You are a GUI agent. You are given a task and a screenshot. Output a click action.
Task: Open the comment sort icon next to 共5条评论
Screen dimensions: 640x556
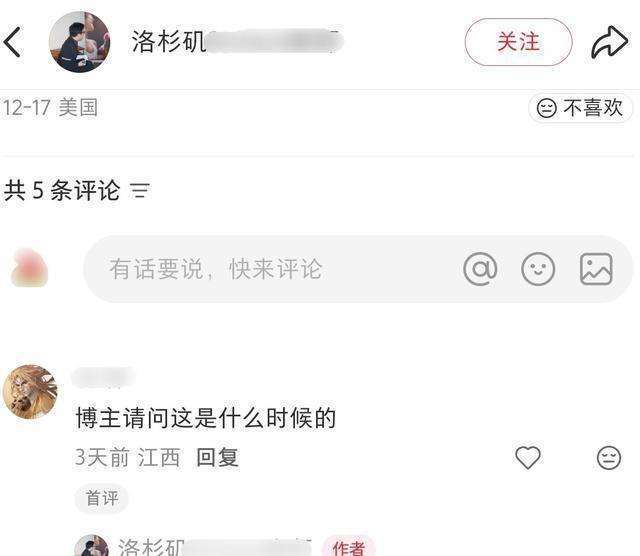pos(140,190)
